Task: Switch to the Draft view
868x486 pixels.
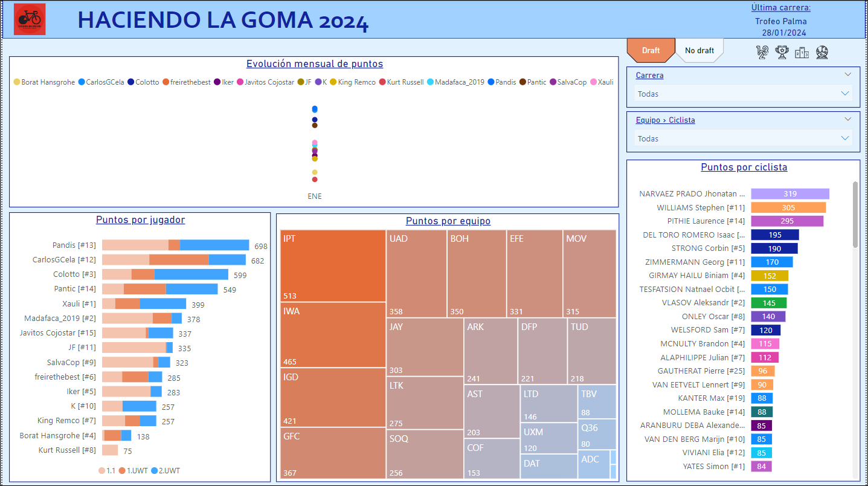Action: pyautogui.click(x=651, y=51)
